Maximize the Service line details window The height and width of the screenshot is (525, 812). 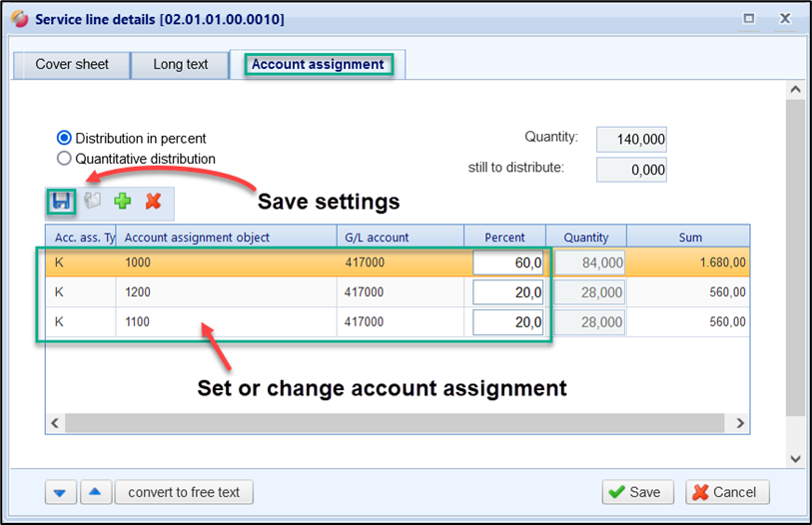[x=749, y=19]
